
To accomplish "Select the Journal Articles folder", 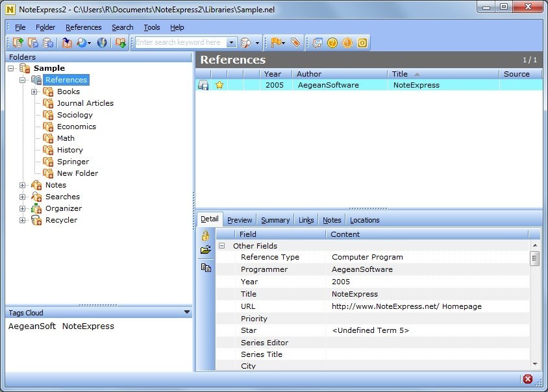I will (x=85, y=103).
